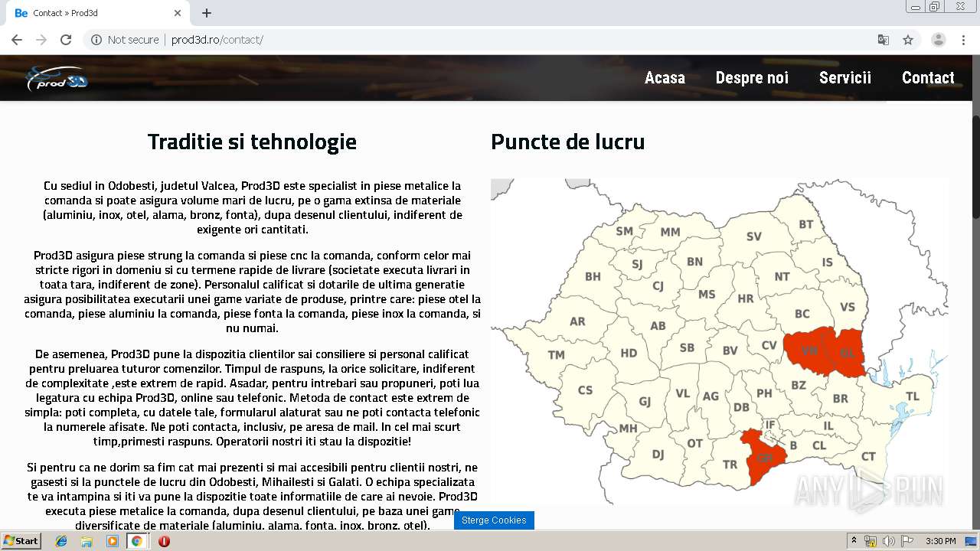
Task: Launch Internet Explorer from taskbar
Action: pos(61,541)
